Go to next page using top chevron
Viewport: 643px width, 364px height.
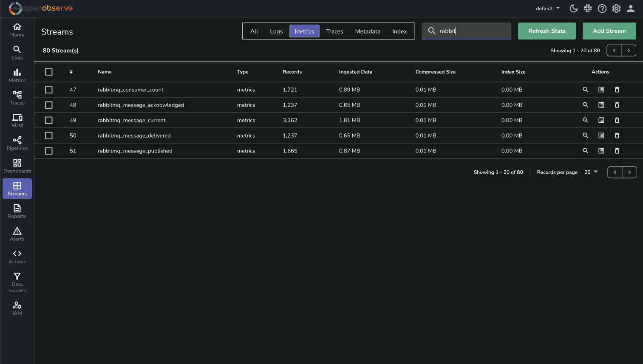click(629, 51)
